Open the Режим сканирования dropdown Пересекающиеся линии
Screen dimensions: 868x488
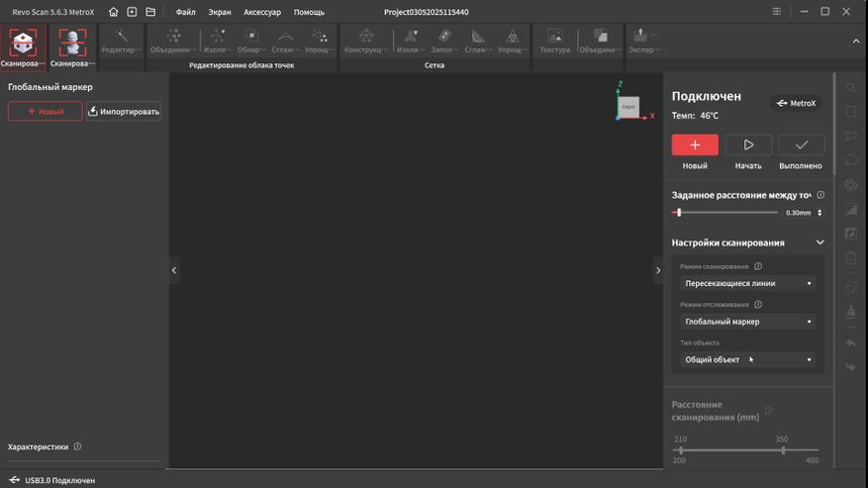coord(747,283)
